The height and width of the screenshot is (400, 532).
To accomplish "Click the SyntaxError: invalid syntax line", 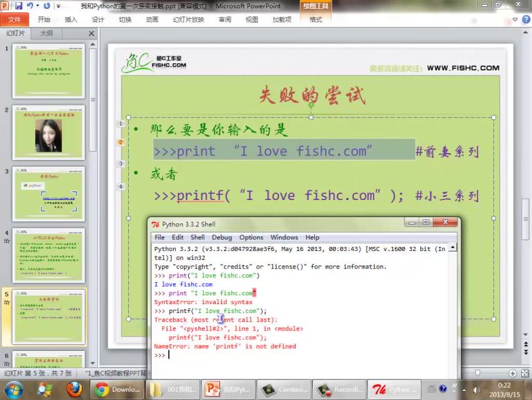I will [203, 302].
